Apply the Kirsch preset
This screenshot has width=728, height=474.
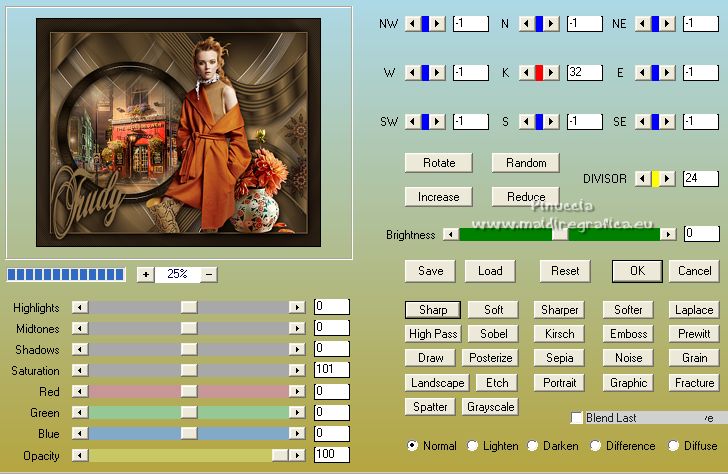559,334
